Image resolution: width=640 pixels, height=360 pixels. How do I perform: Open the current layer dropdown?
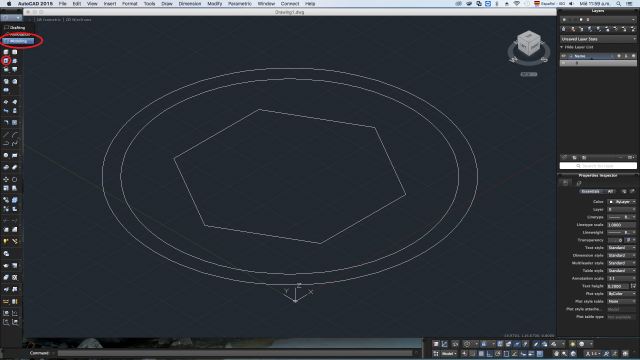point(598,19)
